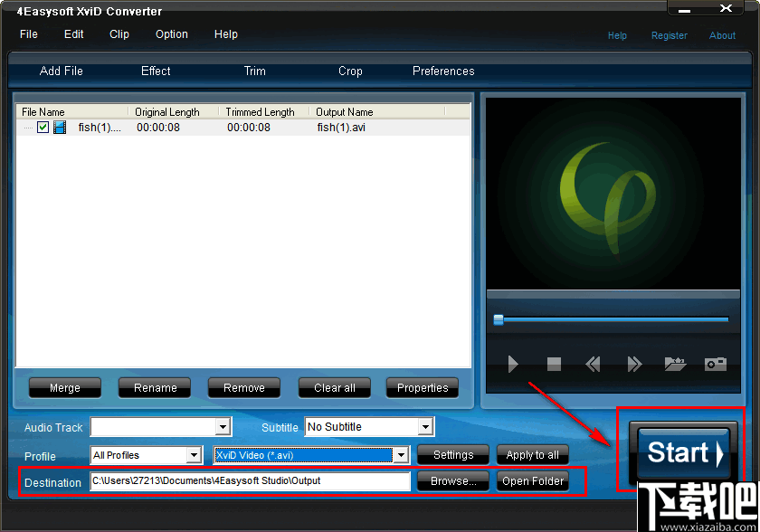Click the Play button in the preview panel
Image resolution: width=760 pixels, height=532 pixels.
(512, 365)
